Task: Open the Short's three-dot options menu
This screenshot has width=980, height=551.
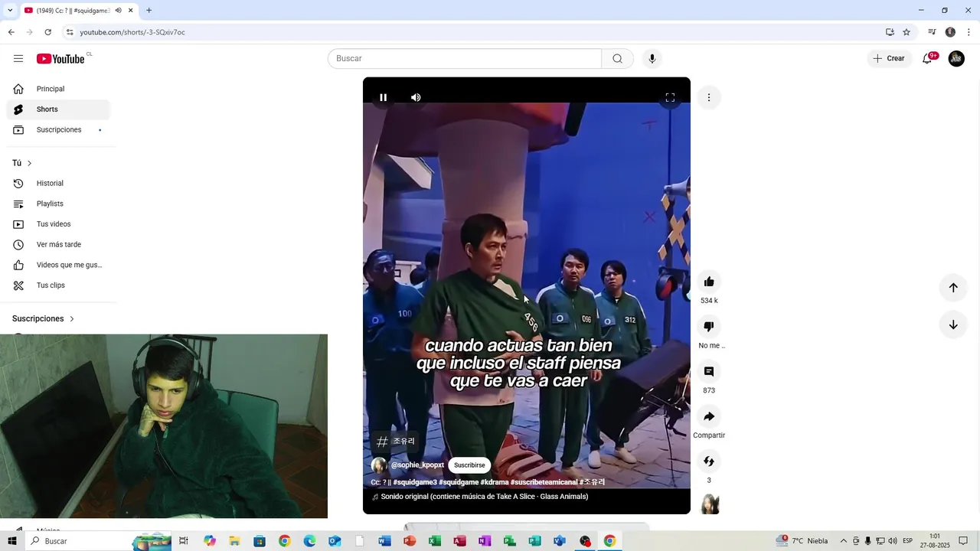Action: coord(709,97)
